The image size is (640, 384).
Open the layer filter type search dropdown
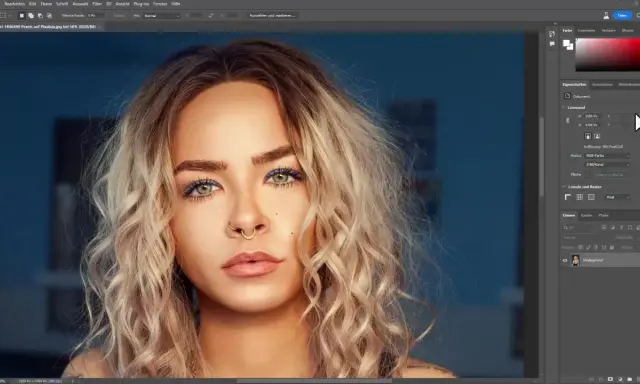[580, 227]
